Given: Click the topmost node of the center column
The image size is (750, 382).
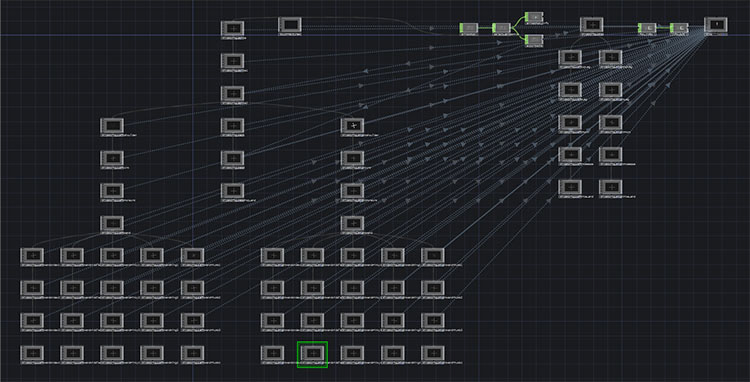Looking at the screenshot, I should coord(232,28).
